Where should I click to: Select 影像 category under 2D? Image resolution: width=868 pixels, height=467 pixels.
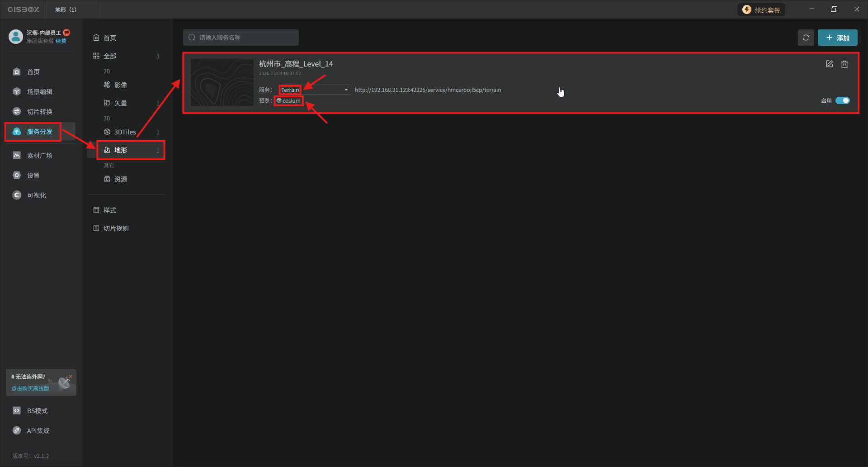tap(120, 85)
